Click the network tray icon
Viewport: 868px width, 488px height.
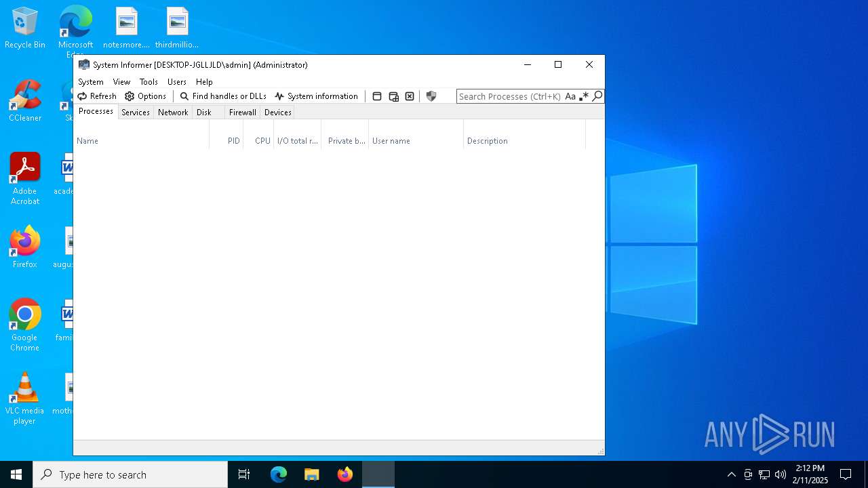[x=764, y=474]
